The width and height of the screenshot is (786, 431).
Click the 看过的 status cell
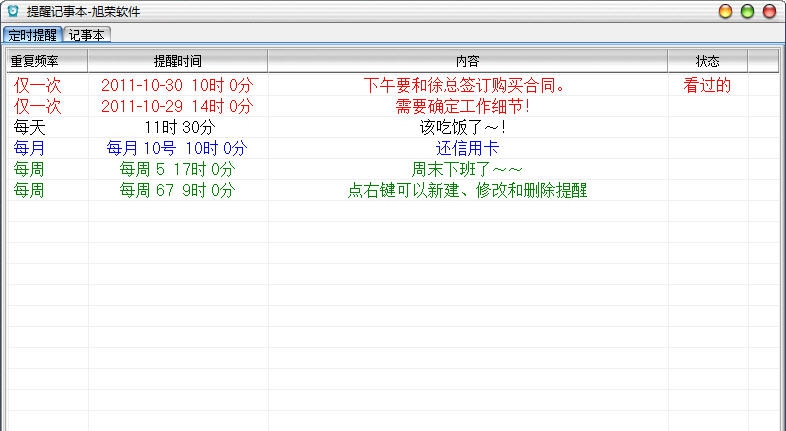pyautogui.click(x=707, y=85)
